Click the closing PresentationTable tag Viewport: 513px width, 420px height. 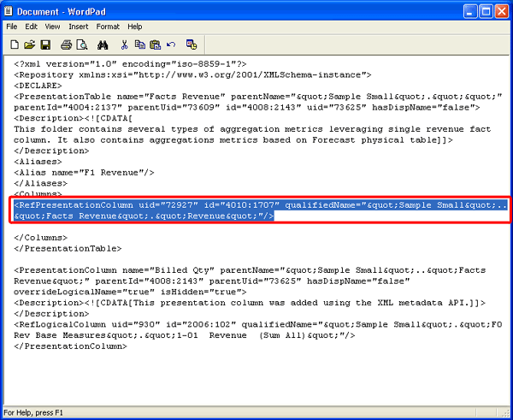pyautogui.click(x=68, y=248)
